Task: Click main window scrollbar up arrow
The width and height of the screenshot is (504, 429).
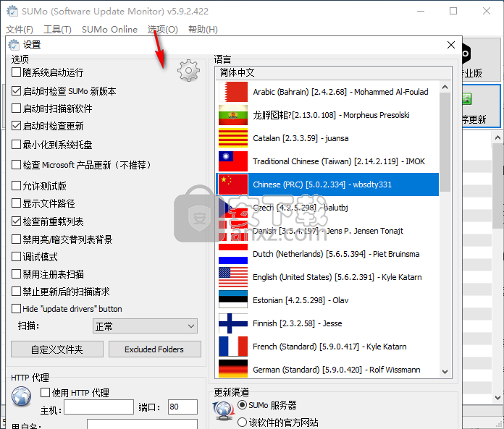Action: 497,137
